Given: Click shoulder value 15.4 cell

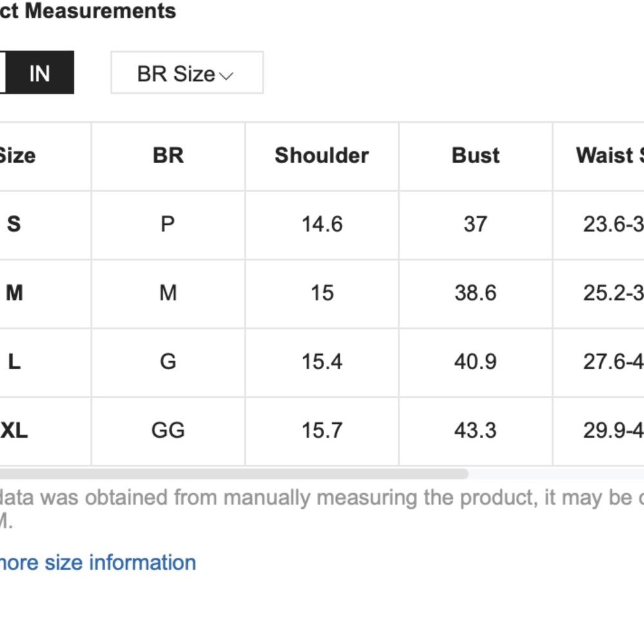Looking at the screenshot, I should click(322, 361).
